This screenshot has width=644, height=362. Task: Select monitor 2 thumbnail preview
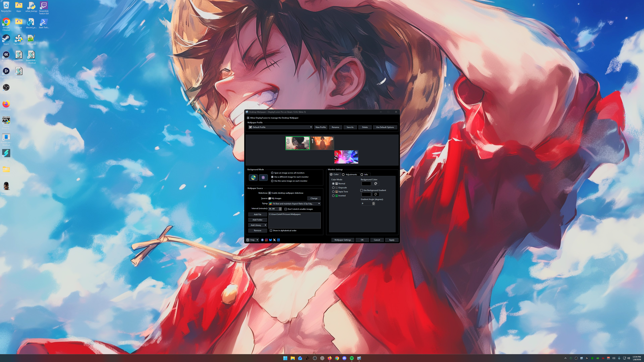click(x=346, y=157)
